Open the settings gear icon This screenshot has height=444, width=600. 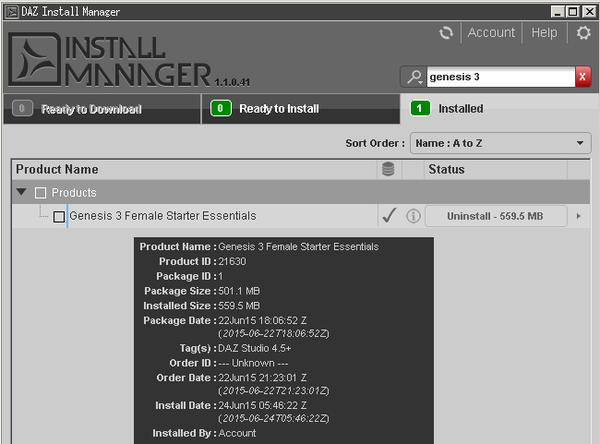coord(584,33)
